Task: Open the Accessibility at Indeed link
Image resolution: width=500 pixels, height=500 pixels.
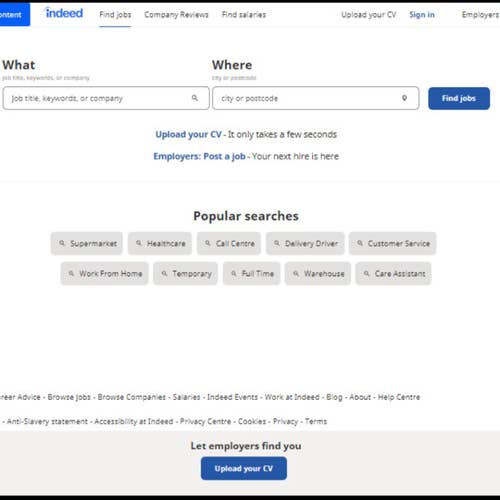Action: tap(134, 421)
